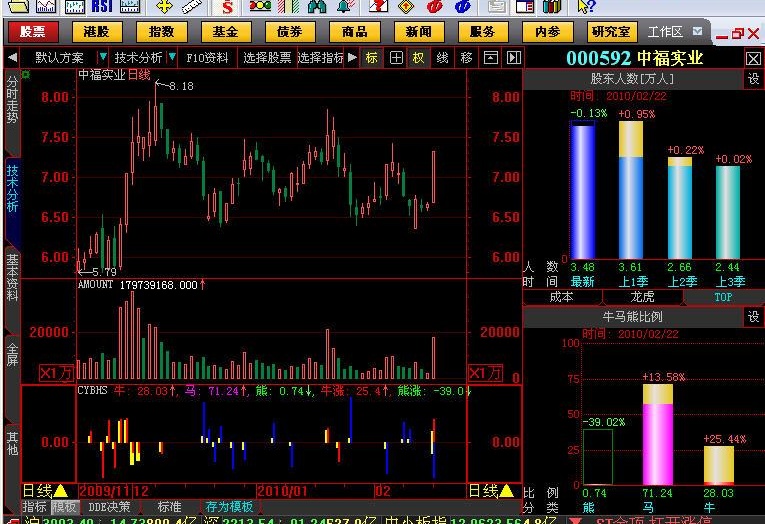
Task: Switch to 龙虎 panel tab
Action: pyautogui.click(x=643, y=297)
